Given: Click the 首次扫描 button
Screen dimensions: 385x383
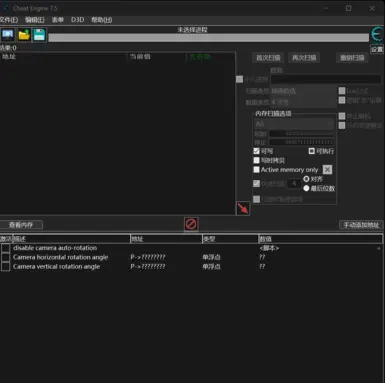Looking at the screenshot, I should 268,58.
